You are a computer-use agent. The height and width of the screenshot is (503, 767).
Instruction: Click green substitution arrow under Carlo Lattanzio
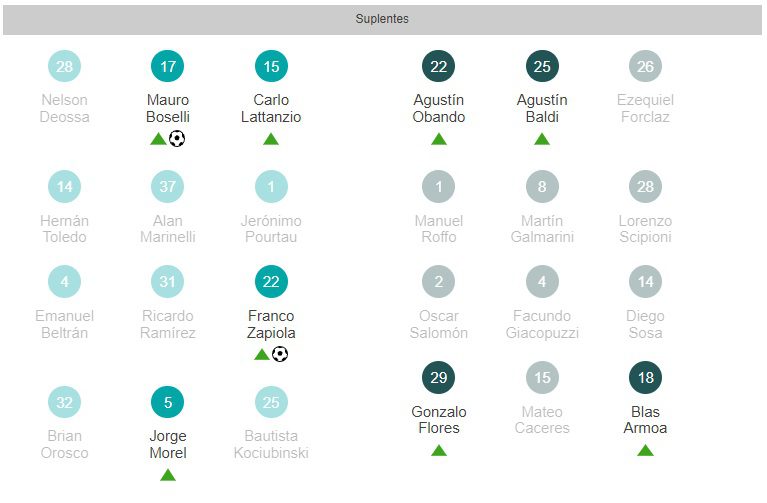pos(271,139)
